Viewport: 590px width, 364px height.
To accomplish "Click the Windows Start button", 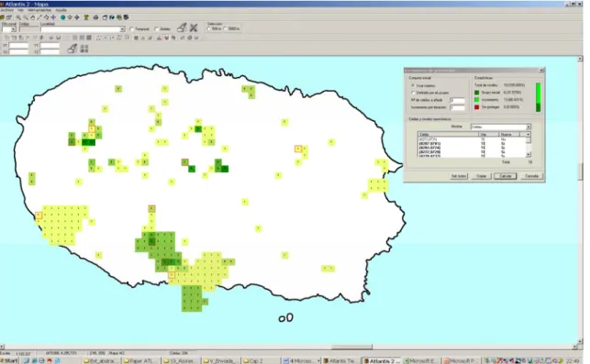I will [9, 360].
